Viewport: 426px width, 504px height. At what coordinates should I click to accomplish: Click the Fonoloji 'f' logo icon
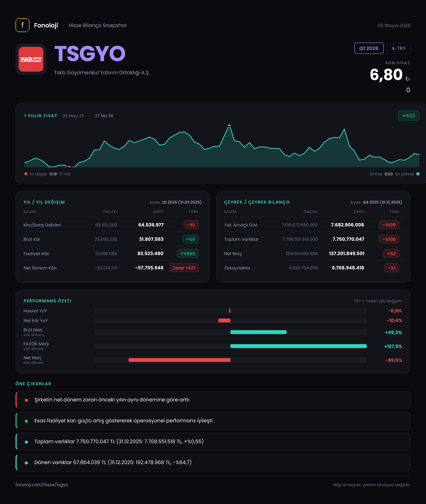[22, 25]
